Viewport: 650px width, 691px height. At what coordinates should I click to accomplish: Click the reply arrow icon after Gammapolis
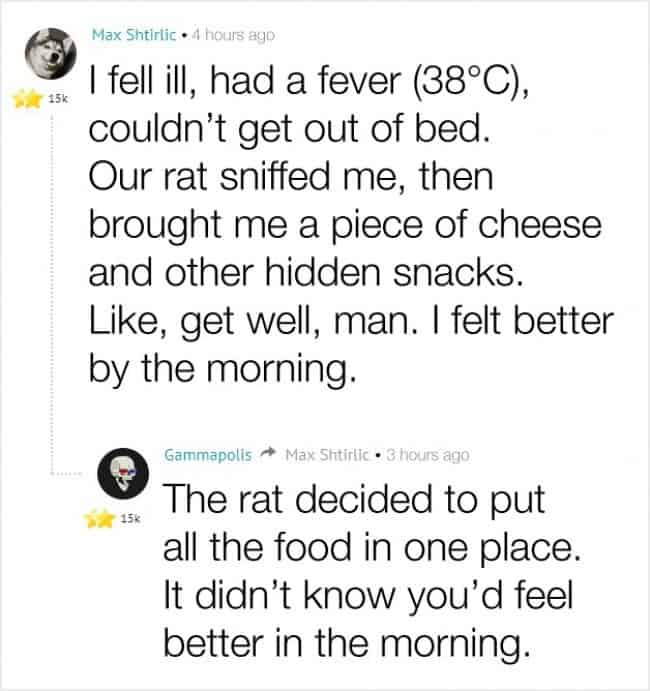point(268,455)
